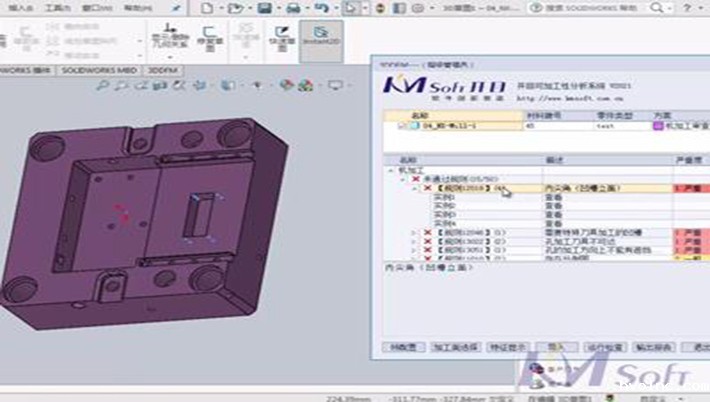This screenshot has height=402, width=710.
Task: Click the 导入 button
Action: coord(556,347)
